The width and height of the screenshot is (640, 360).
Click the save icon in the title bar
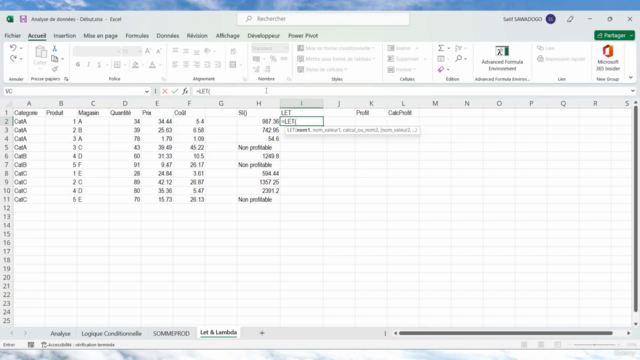23,19
